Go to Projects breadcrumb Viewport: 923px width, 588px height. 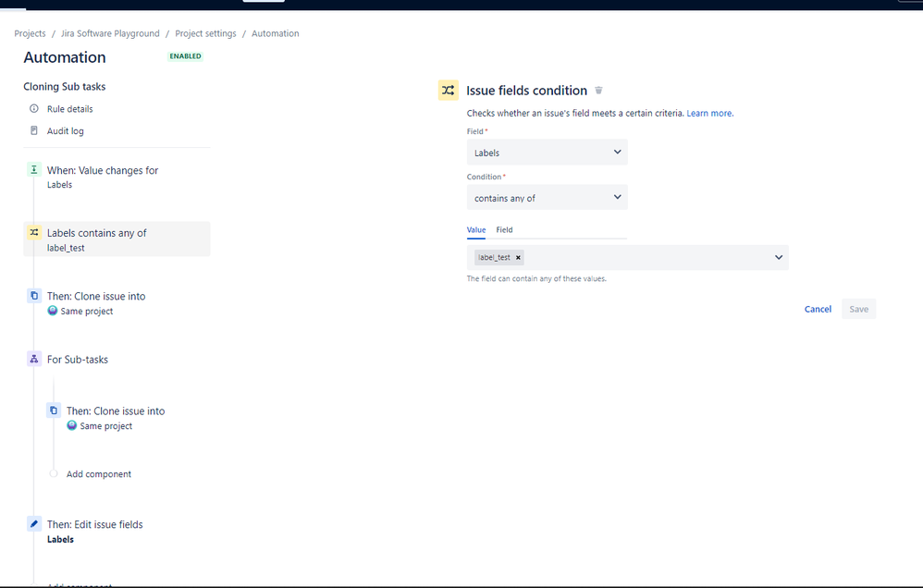pos(30,33)
